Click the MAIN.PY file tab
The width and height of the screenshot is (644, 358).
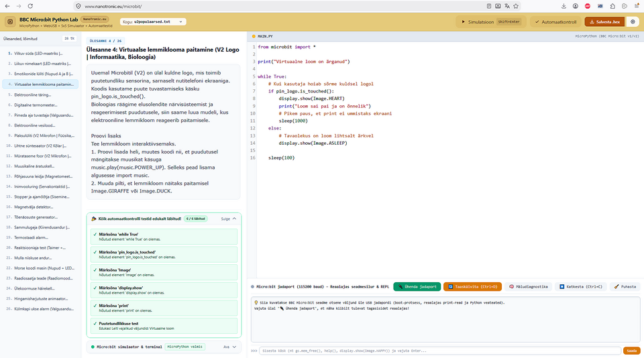coord(262,36)
